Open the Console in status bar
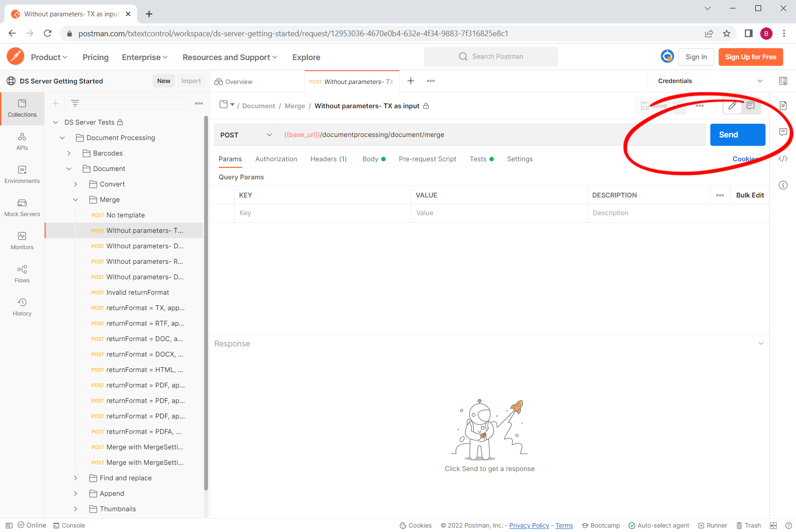The width and height of the screenshot is (796, 532). 69,525
